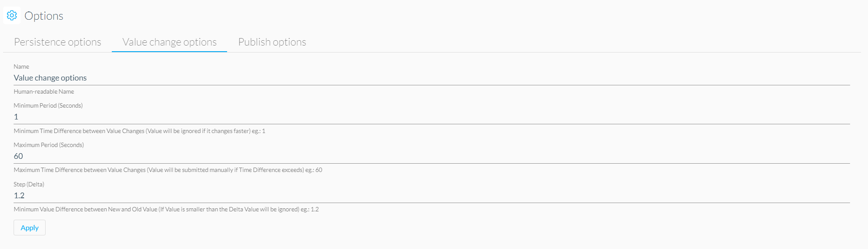Click the Minimum Value Difference description text

166,209
